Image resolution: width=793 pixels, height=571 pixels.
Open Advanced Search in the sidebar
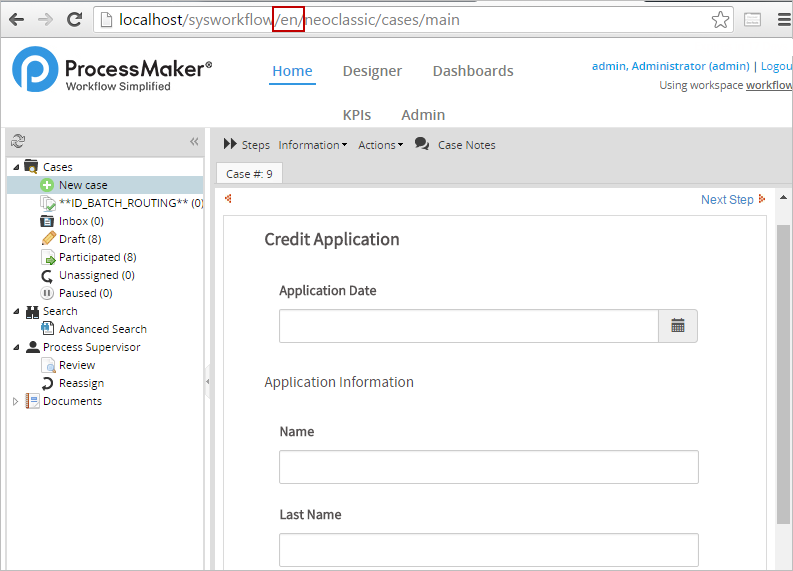[102, 329]
